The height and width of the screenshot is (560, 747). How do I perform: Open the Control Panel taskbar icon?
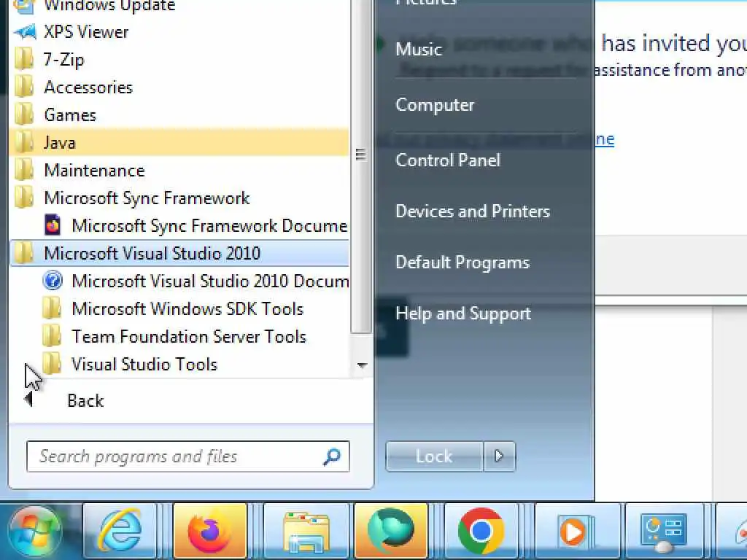663,531
